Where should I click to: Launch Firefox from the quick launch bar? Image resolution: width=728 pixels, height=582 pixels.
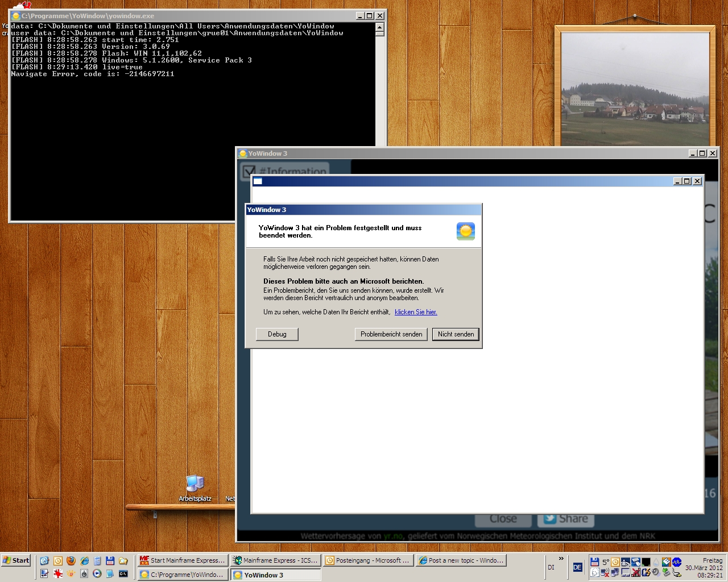(x=71, y=561)
